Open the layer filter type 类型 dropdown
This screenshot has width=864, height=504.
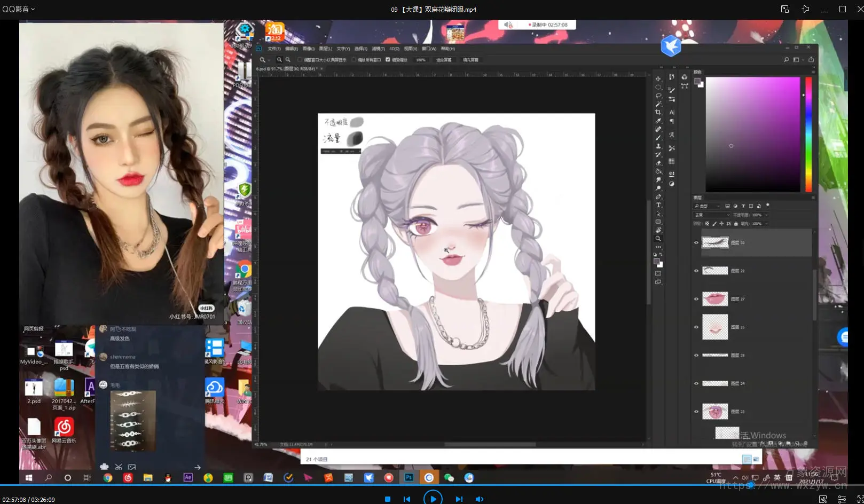(707, 206)
